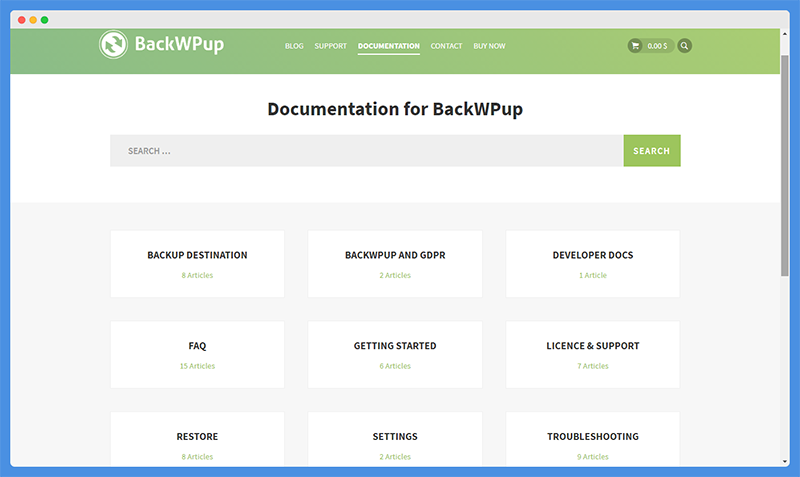
Task: Open the Support menu item
Action: pos(331,46)
